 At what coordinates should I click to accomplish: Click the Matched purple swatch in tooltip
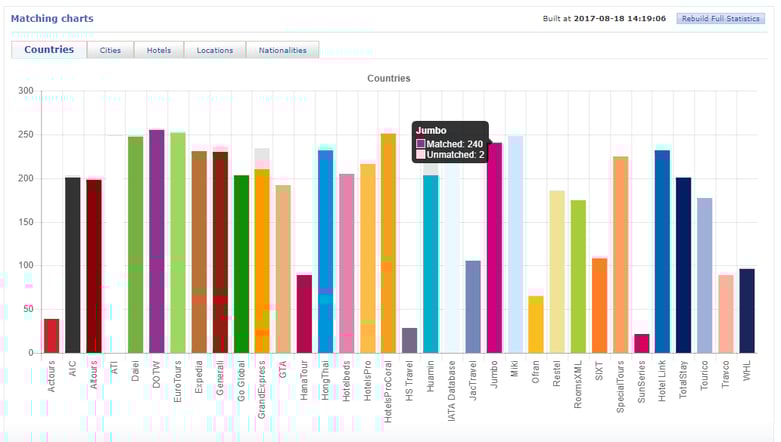421,144
